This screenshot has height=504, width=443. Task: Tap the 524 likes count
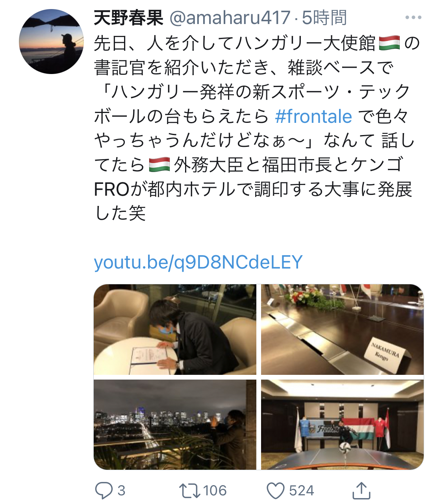pos(302,491)
